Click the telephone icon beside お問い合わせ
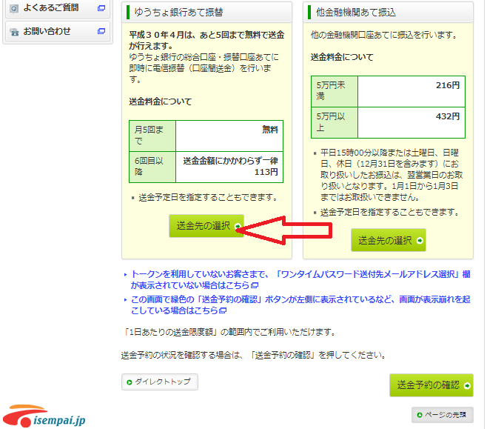 coord(14,32)
